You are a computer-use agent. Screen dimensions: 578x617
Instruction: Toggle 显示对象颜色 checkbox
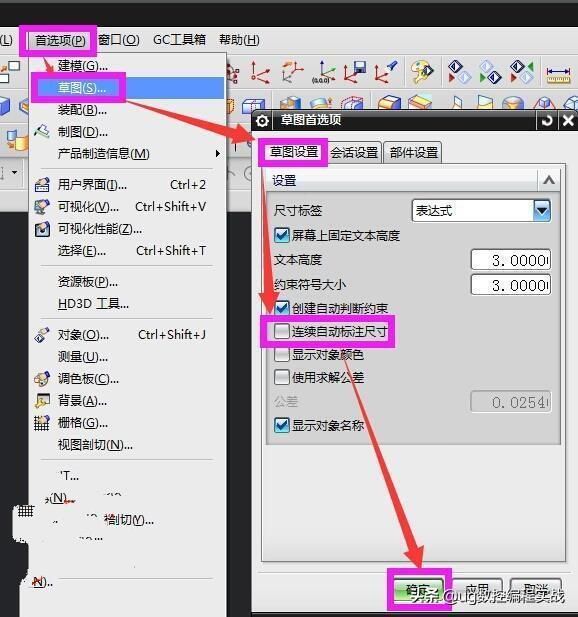(x=282, y=355)
